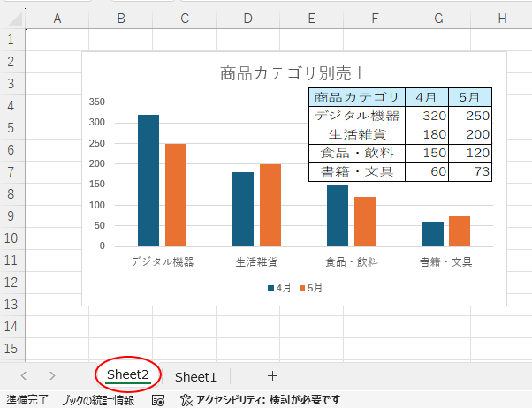
Task: Select row 5 header
Action: [11, 128]
